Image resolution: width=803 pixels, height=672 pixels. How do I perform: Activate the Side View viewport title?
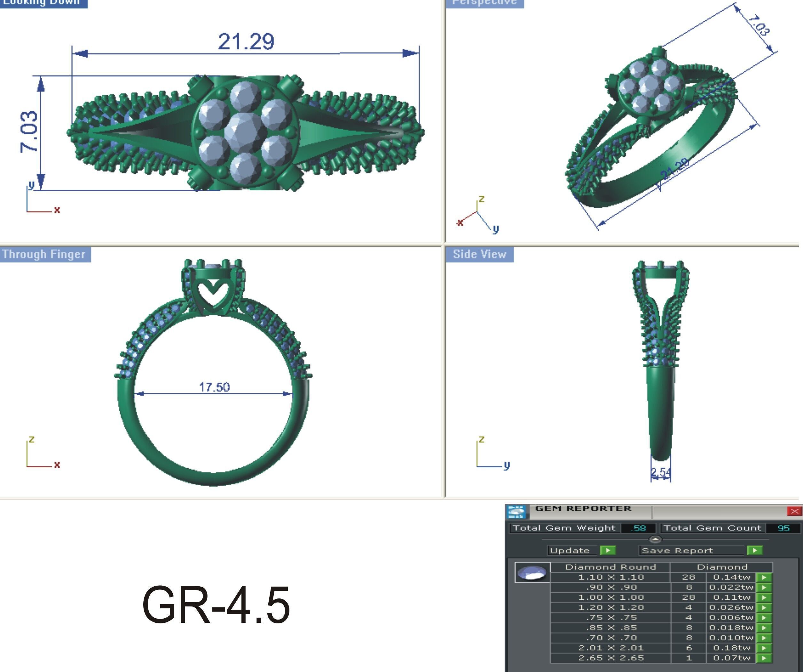pyautogui.click(x=479, y=254)
